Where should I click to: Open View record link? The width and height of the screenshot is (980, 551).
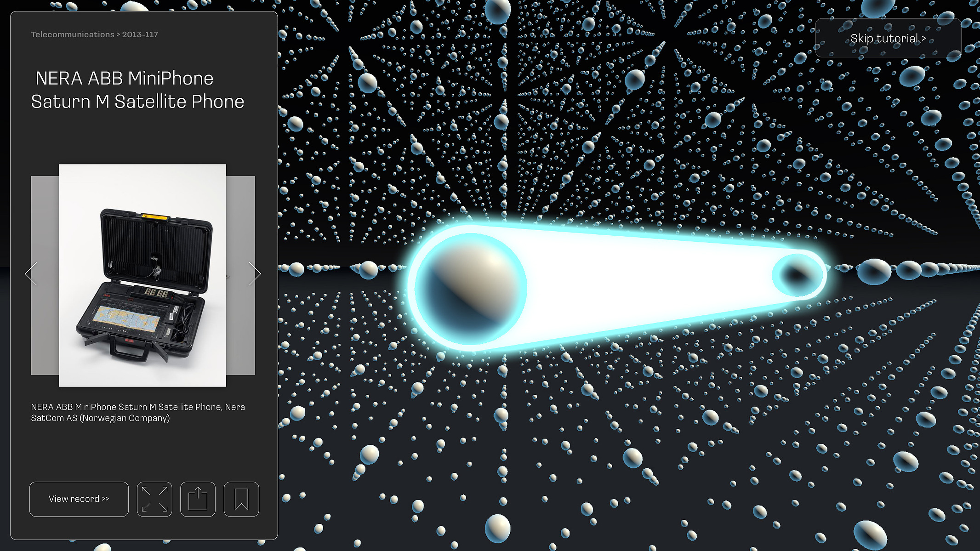coord(79,499)
